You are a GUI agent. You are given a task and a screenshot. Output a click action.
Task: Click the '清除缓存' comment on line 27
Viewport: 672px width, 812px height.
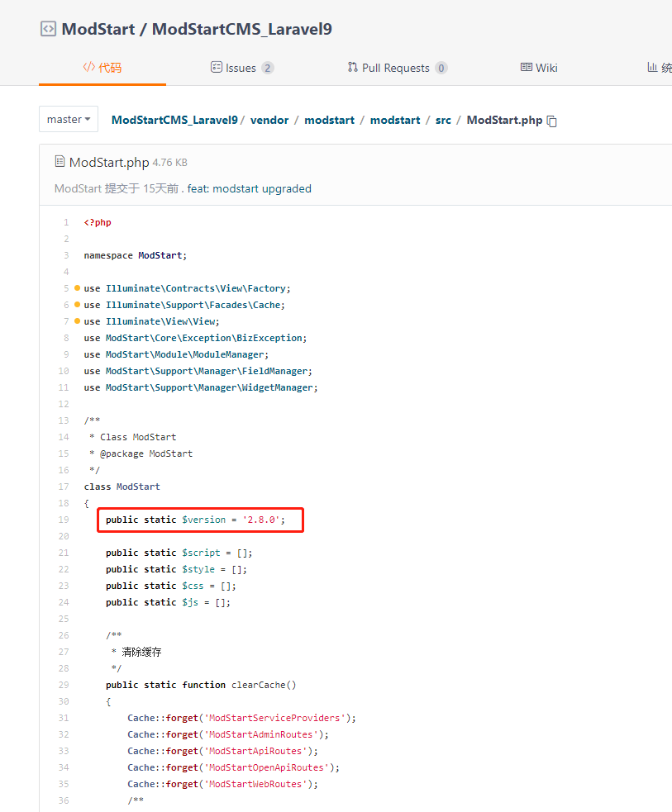(141, 652)
